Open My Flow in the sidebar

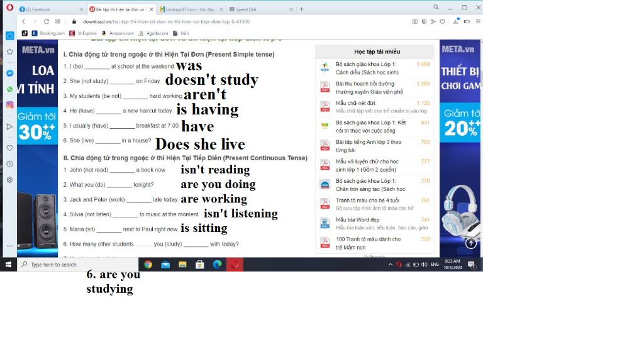(x=10, y=127)
